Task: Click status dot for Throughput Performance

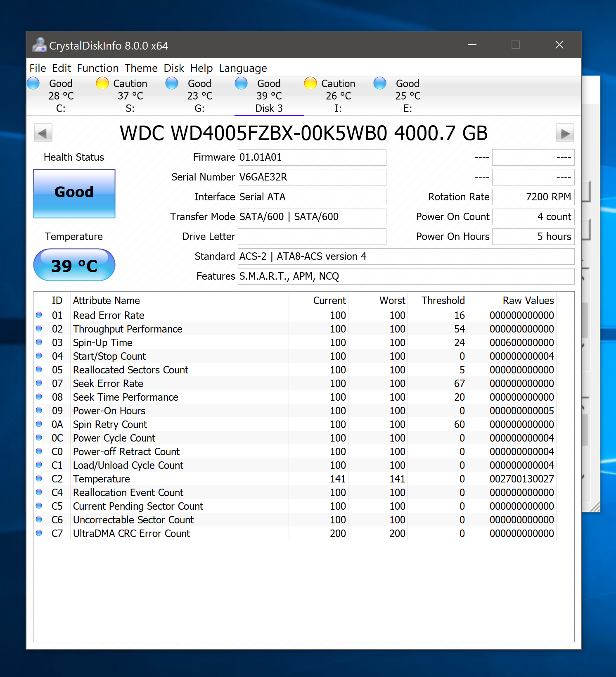Action: tap(39, 329)
